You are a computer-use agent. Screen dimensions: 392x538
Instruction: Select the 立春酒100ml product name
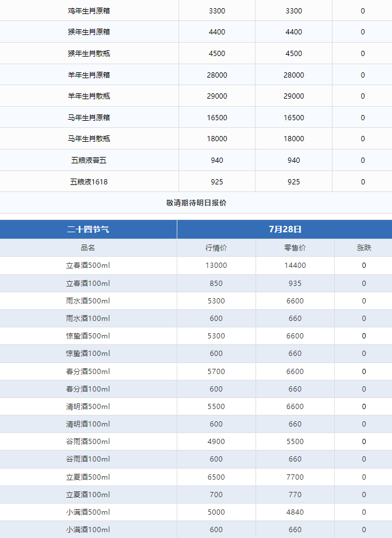[88, 284]
